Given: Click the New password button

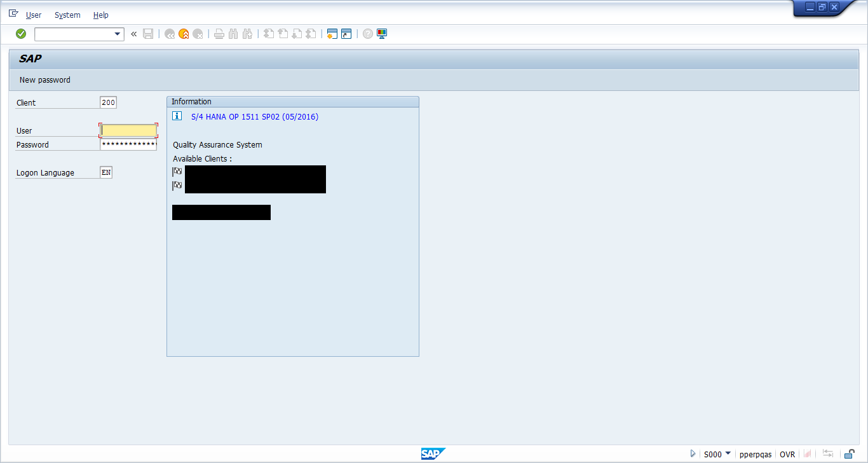Looking at the screenshot, I should pyautogui.click(x=44, y=79).
